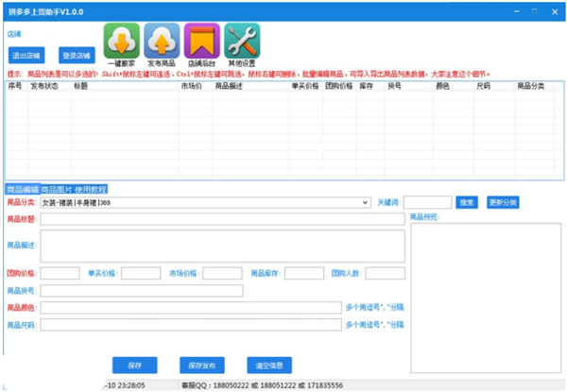Click the 退出店铺 button
Screen dimensions: 567x392
(26, 56)
